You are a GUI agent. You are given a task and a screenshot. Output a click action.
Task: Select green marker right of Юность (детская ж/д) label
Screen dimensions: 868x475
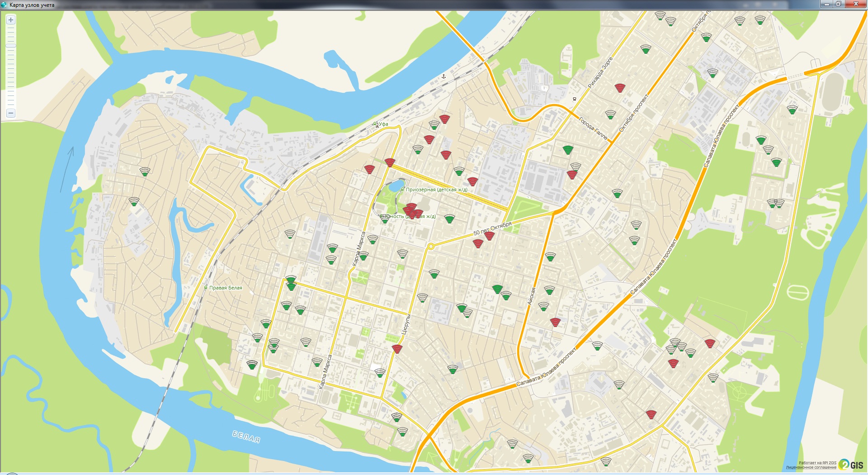point(449,219)
